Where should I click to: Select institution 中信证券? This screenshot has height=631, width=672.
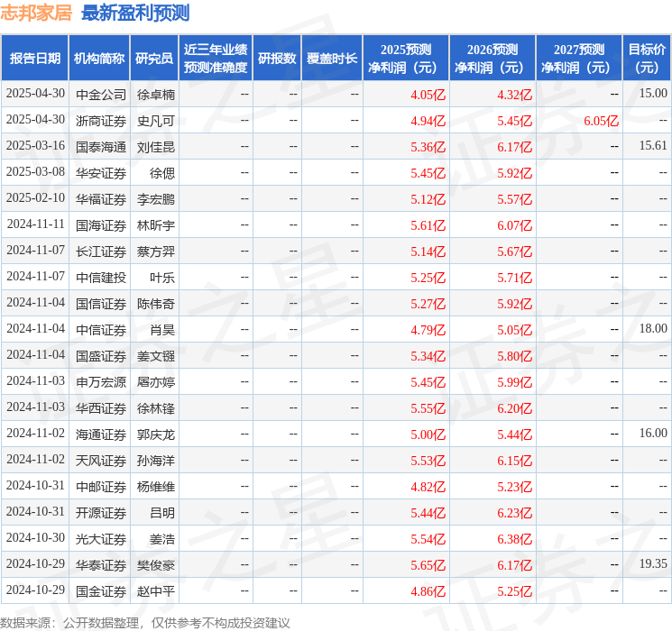(101, 330)
